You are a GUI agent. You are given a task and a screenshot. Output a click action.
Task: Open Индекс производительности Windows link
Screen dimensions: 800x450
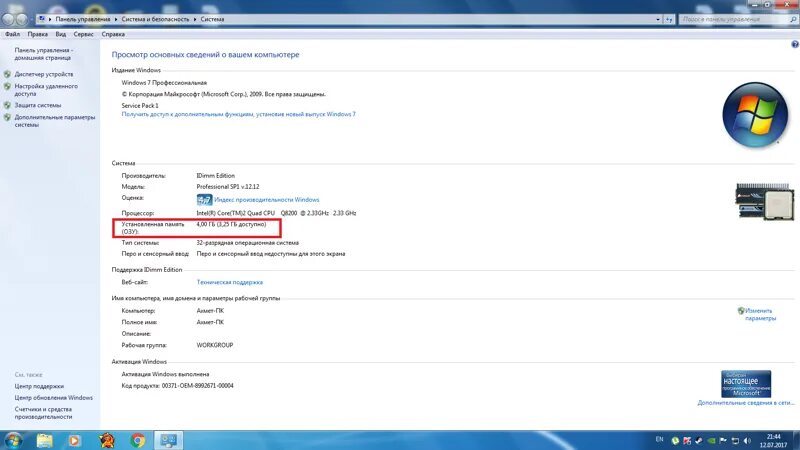267,199
